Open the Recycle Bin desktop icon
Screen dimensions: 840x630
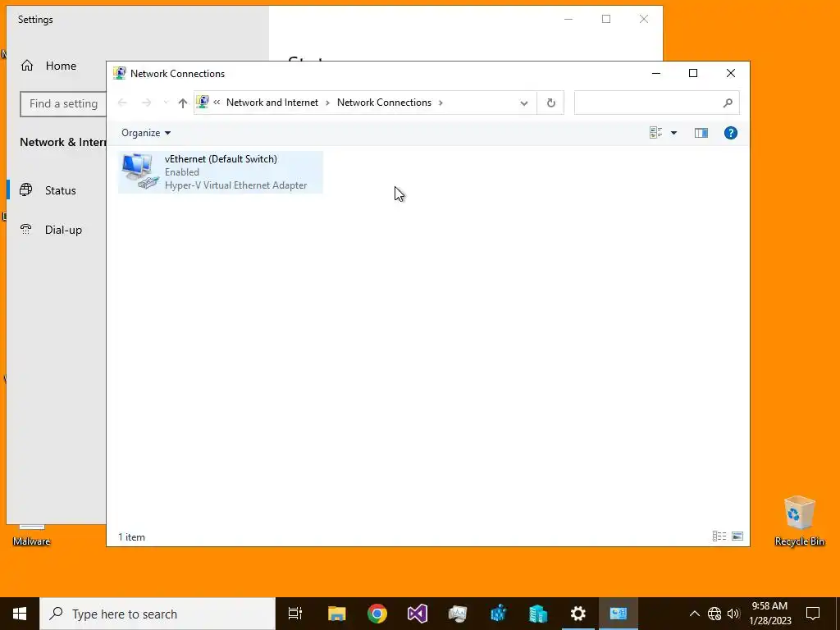(x=799, y=521)
